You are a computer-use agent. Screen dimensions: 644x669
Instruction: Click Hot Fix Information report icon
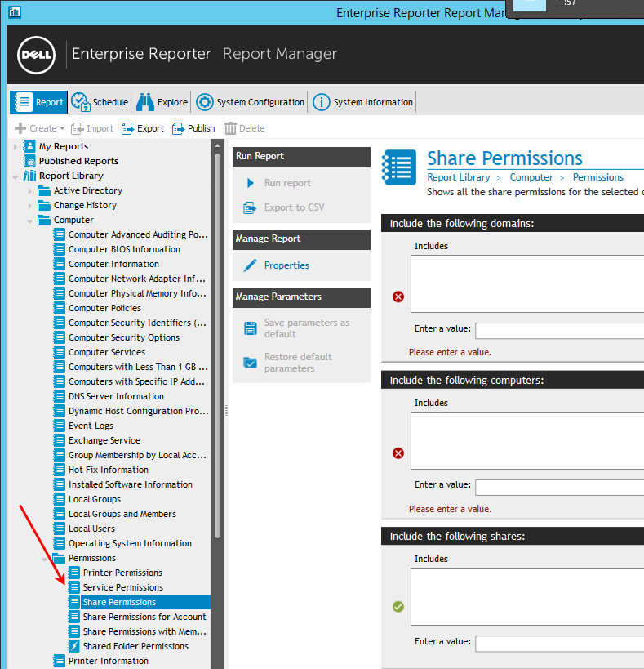click(60, 470)
